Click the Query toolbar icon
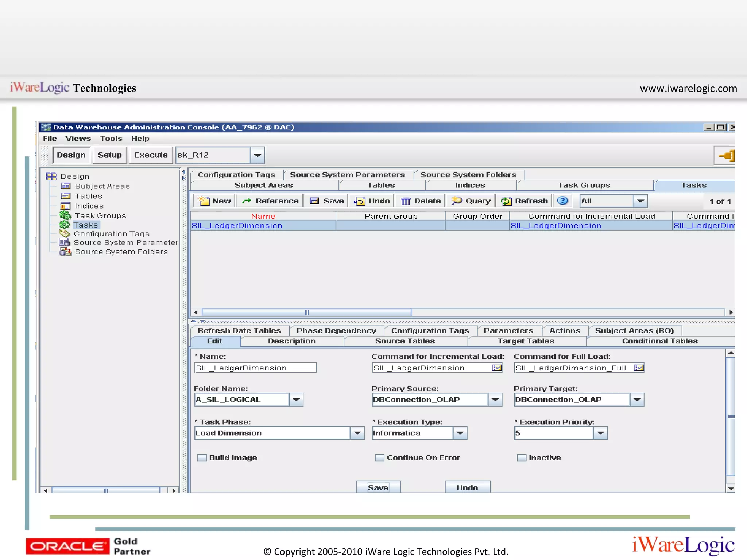 pyautogui.click(x=457, y=201)
